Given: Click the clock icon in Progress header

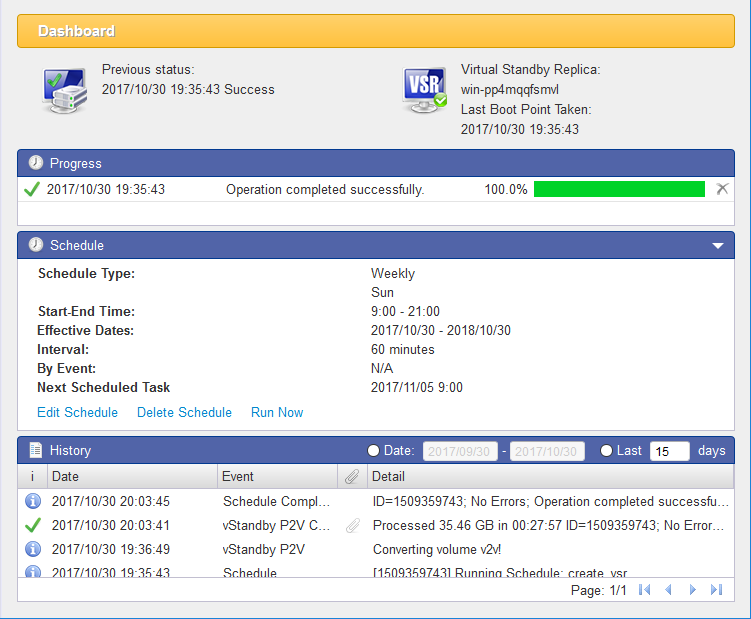Looking at the screenshot, I should pyautogui.click(x=35, y=163).
